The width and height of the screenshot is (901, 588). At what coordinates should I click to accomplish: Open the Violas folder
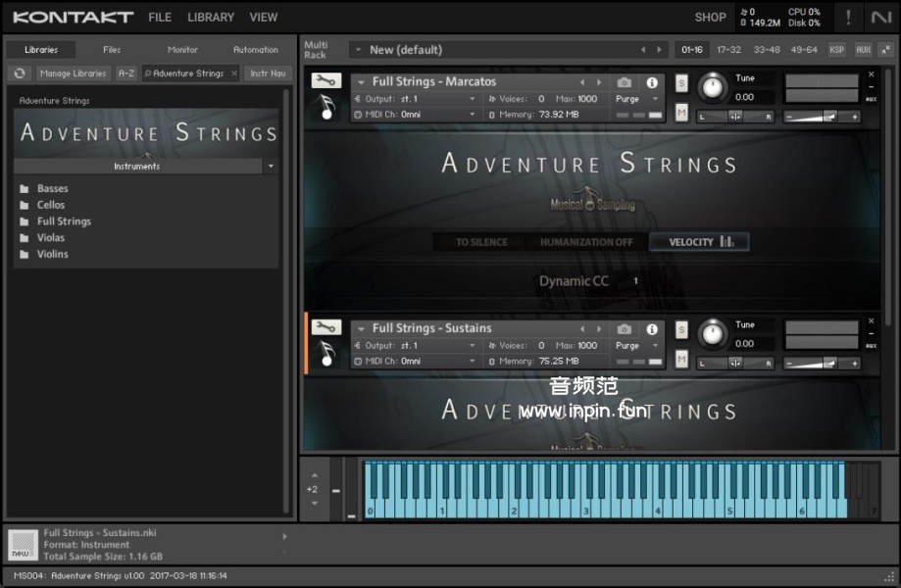tap(51, 237)
